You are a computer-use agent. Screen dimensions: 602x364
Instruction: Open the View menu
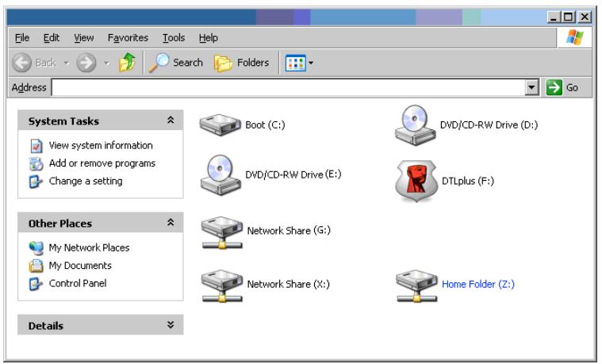pos(84,37)
